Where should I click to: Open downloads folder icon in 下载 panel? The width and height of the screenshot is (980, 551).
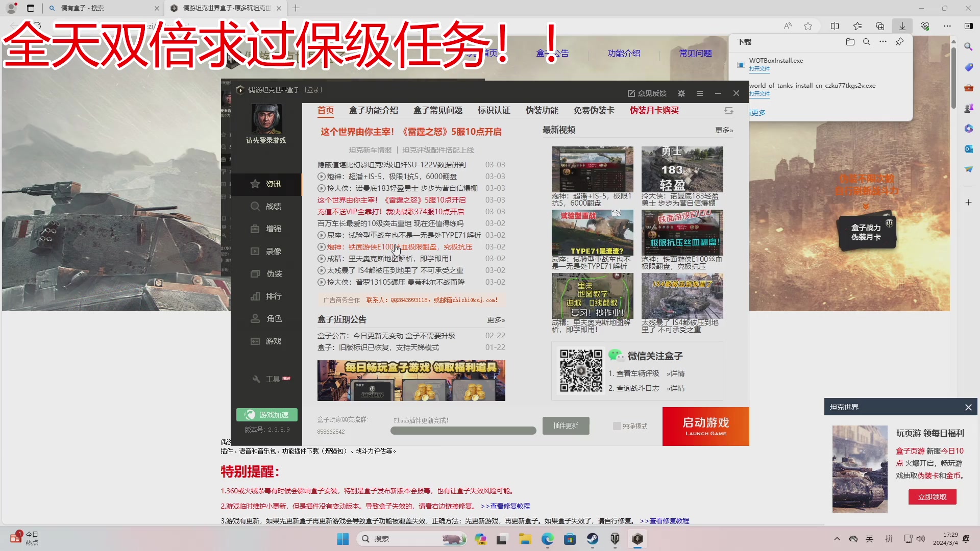coord(850,42)
